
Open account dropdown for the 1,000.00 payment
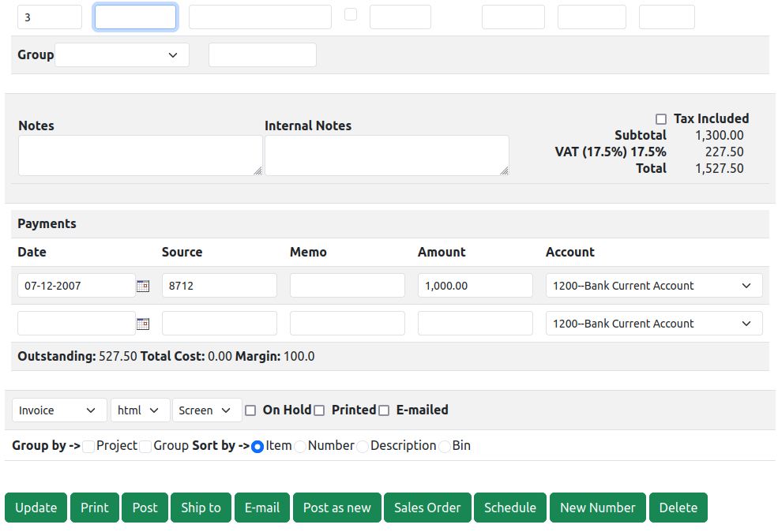(654, 286)
